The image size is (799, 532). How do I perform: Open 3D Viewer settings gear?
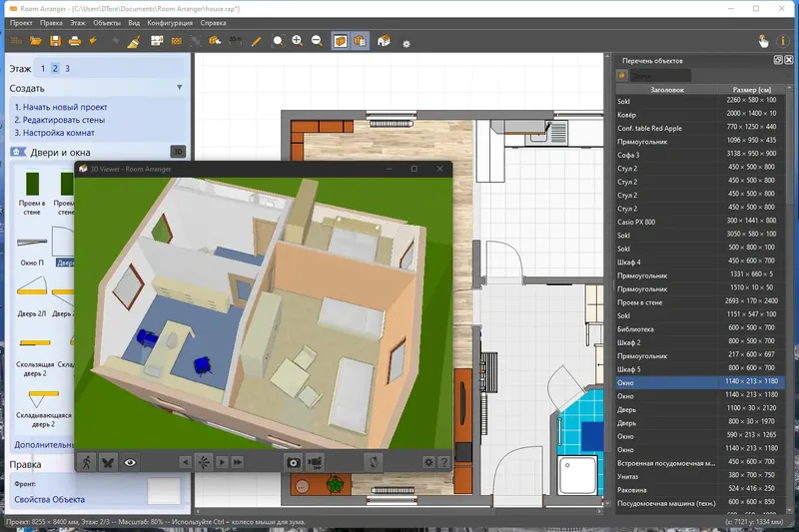[428, 462]
